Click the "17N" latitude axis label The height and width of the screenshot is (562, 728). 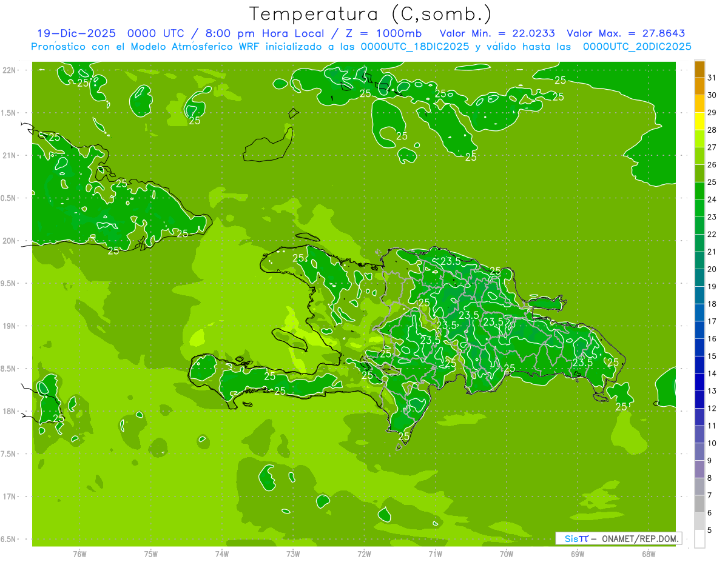click(x=10, y=497)
